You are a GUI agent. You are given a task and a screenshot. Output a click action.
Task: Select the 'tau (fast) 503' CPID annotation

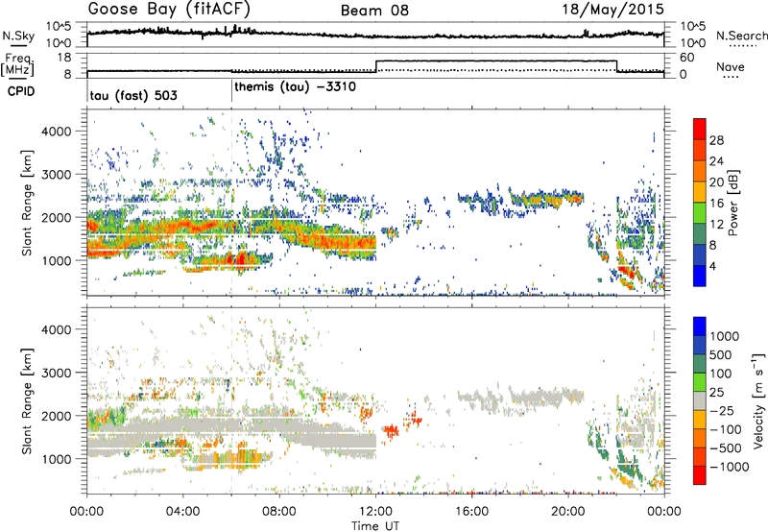point(133,95)
